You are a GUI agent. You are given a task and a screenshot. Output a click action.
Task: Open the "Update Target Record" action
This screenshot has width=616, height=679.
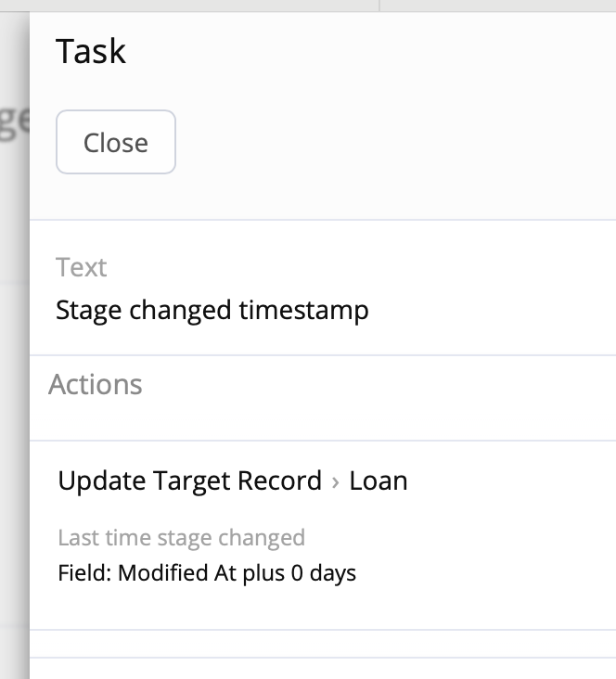click(x=189, y=481)
